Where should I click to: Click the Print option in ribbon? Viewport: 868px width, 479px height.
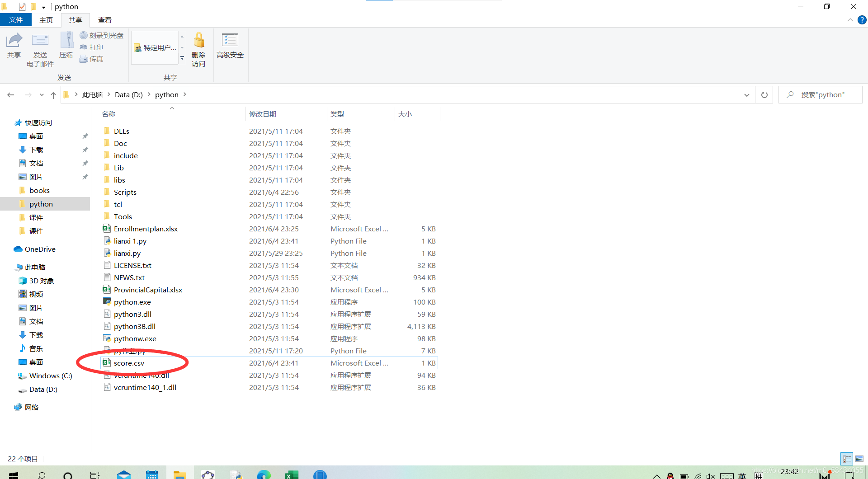pyautogui.click(x=92, y=47)
